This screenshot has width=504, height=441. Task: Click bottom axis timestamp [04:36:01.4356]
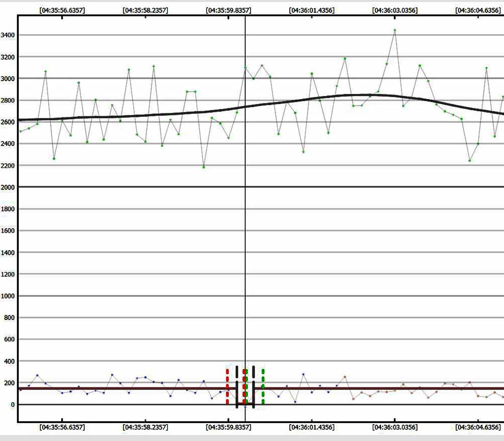tap(312, 427)
